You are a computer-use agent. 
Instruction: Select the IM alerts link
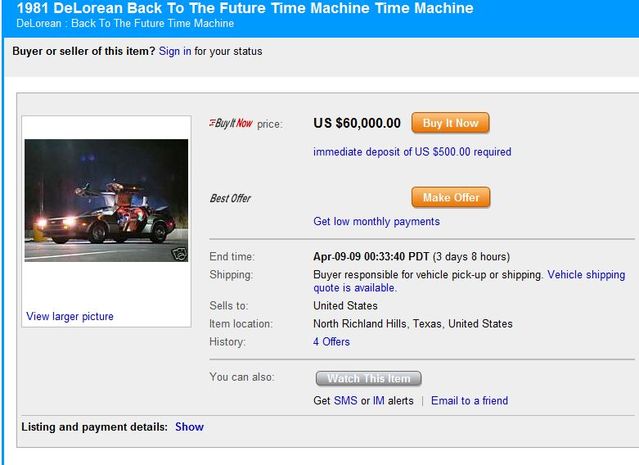379,400
